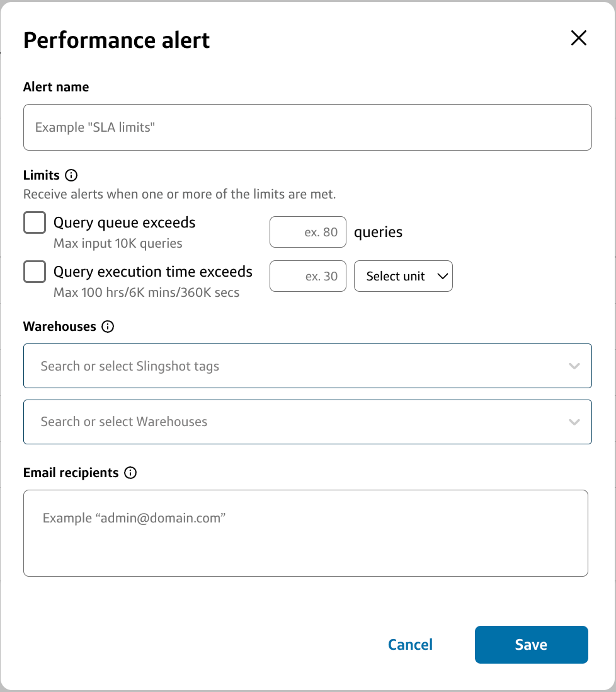This screenshot has width=616, height=692.
Task: Click the Save button
Action: 531,644
